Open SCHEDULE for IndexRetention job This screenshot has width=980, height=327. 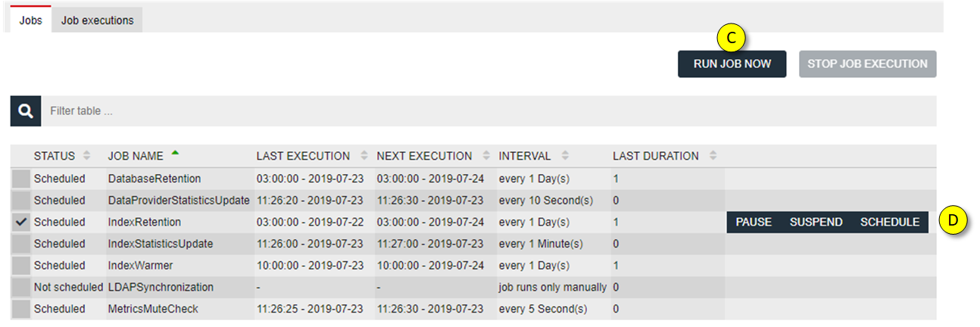pos(890,223)
